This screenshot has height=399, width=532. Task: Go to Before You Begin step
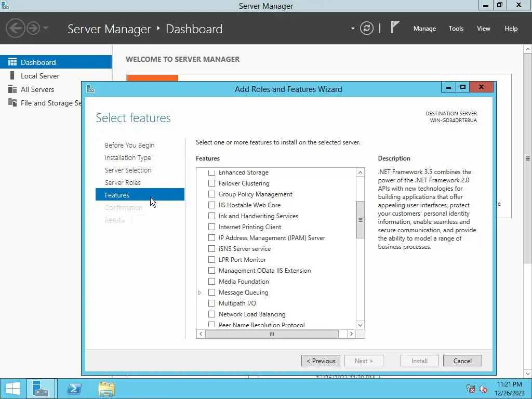coord(129,145)
